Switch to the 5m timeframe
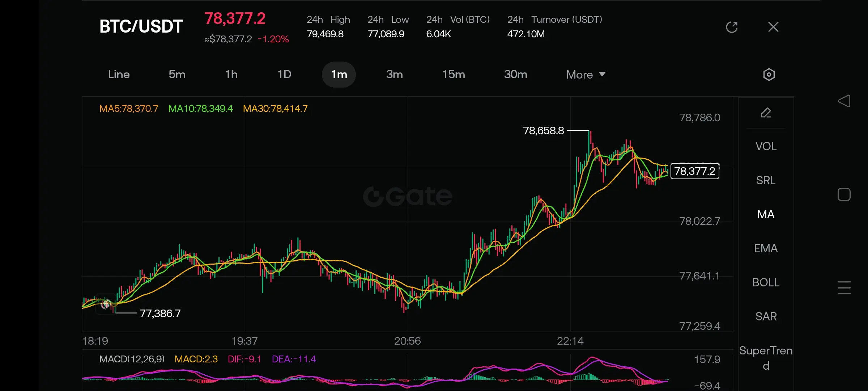868x391 pixels. pyautogui.click(x=177, y=75)
